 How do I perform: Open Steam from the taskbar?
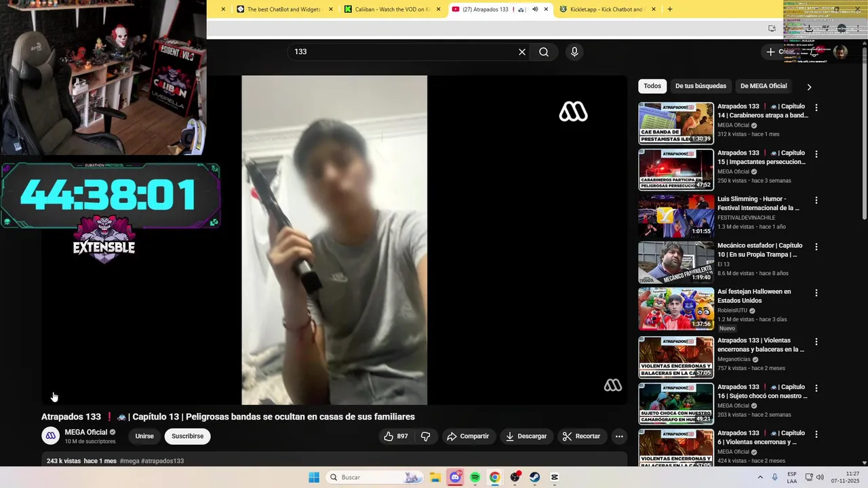(535, 477)
